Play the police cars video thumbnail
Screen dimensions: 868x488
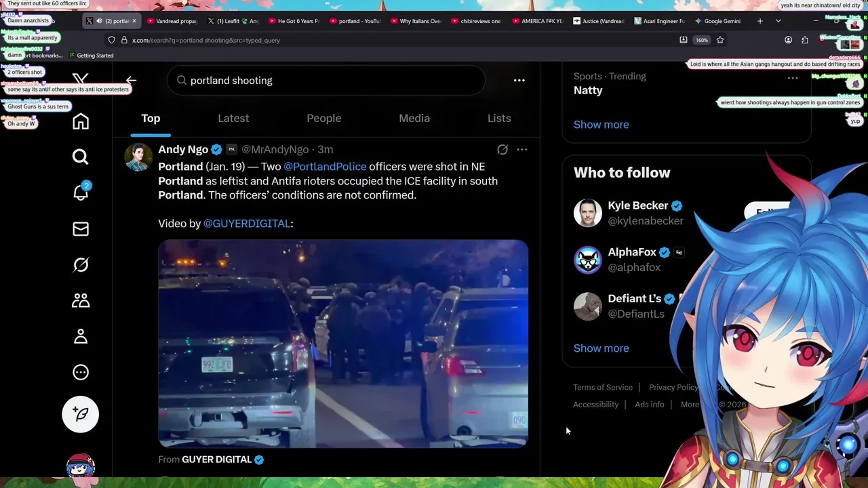tap(343, 344)
